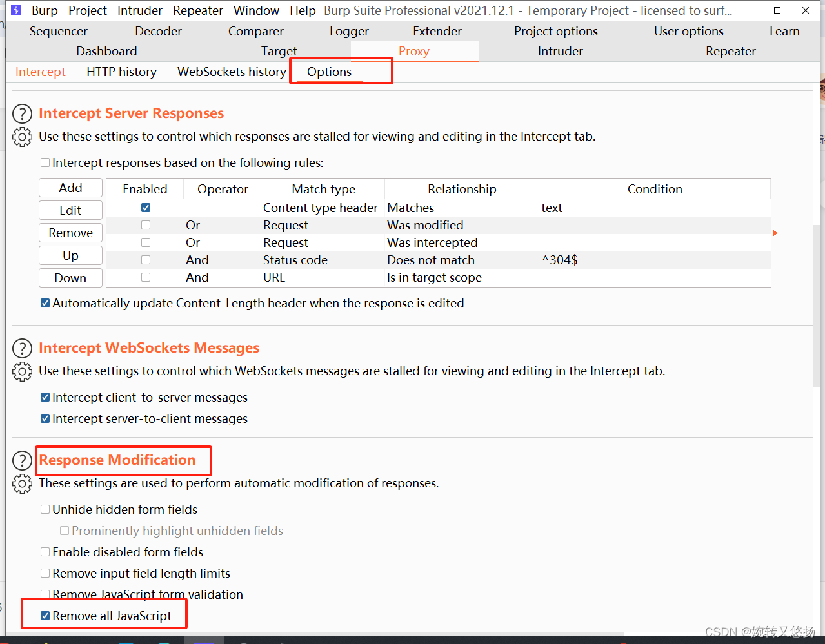
Task: Move the rule Up
Action: 71,255
